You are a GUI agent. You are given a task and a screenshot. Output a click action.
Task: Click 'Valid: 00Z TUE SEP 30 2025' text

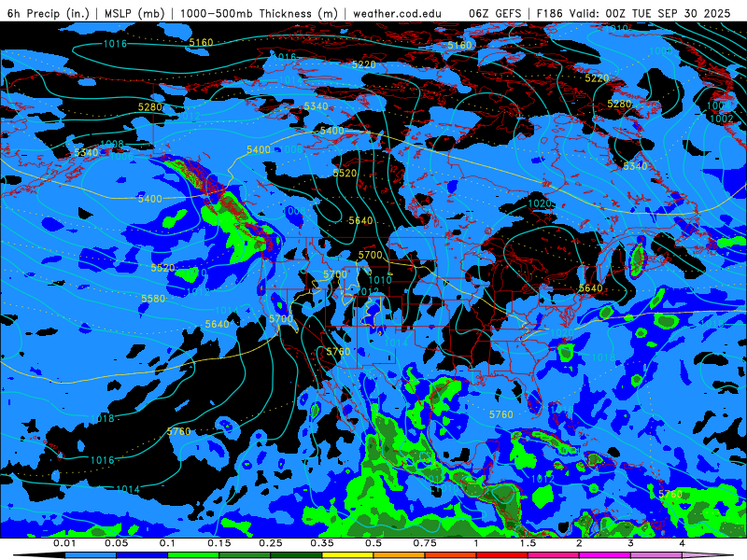point(649,13)
